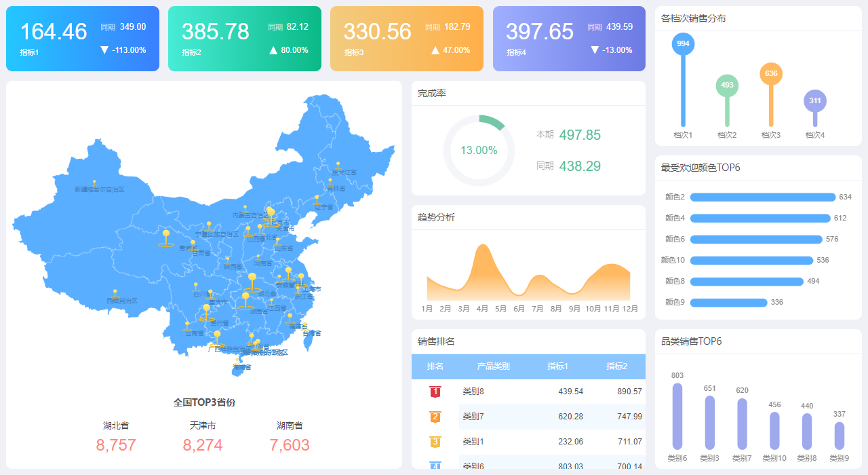The width and height of the screenshot is (868, 475).
Task: Click the 颜色2 horizontal bar
Action: [x=762, y=197]
